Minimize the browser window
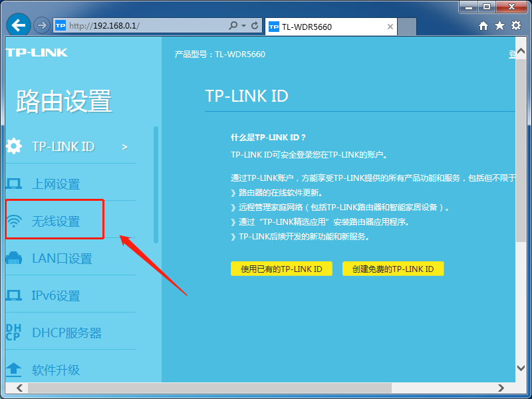 469,7
